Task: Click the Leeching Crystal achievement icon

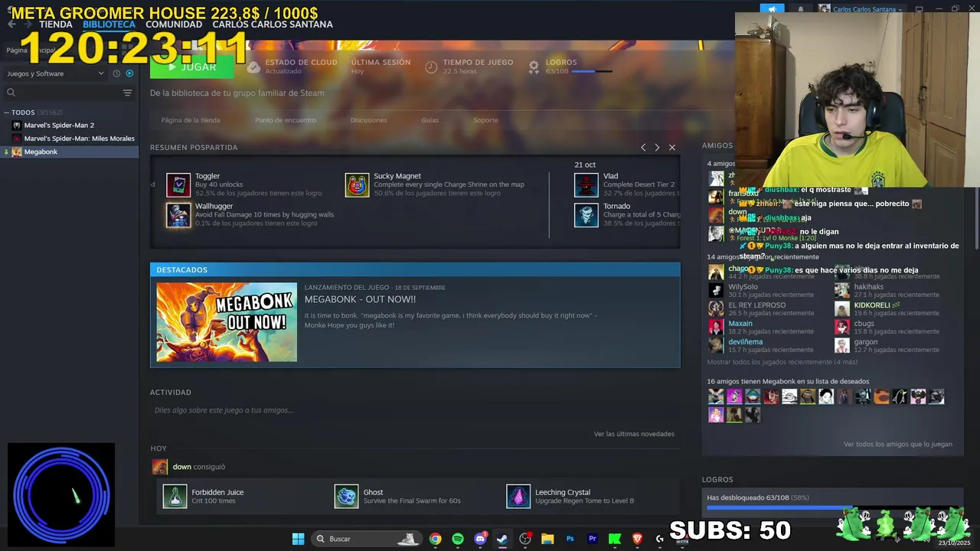Action: click(518, 496)
